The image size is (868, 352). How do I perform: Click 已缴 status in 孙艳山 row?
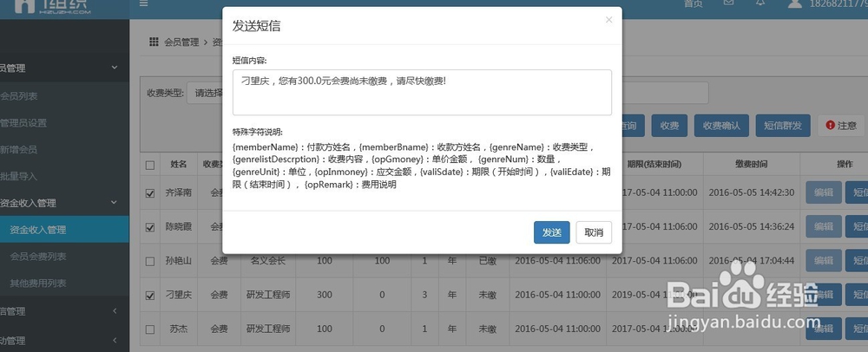487,261
